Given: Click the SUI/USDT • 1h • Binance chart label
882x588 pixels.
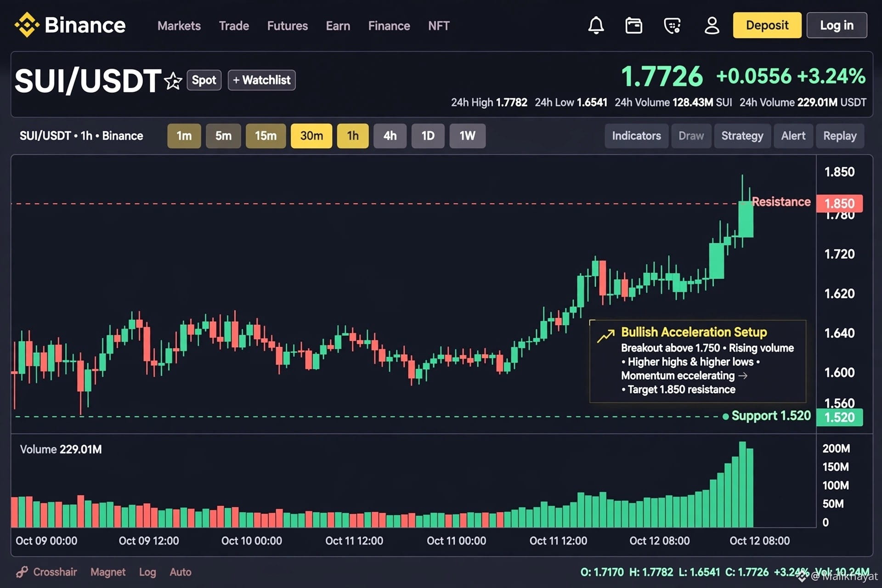Looking at the screenshot, I should (81, 136).
